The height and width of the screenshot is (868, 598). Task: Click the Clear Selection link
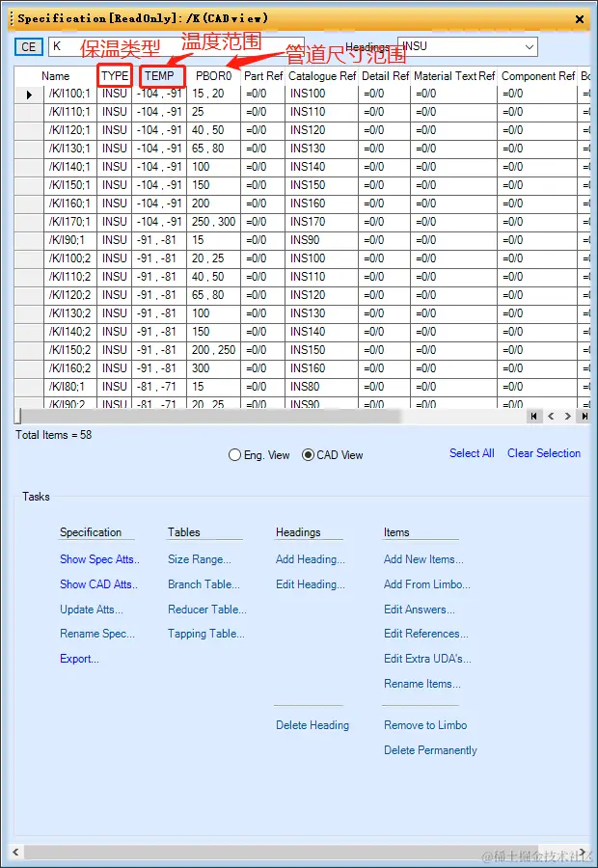544,453
